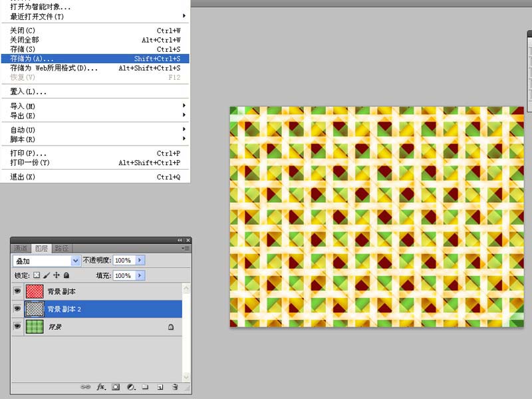This screenshot has height=399, width=532.
Task: Select 背景 green plaid thumbnail
Action: tap(35, 327)
